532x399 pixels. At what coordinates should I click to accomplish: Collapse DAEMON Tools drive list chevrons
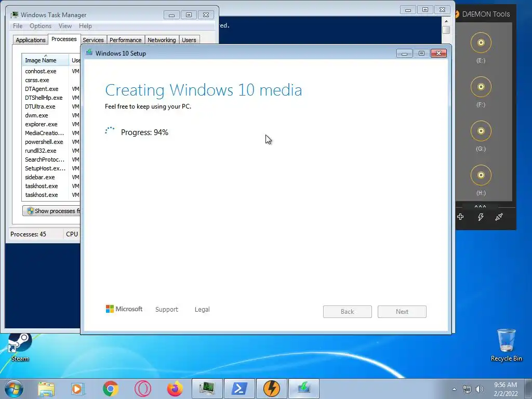(x=480, y=206)
